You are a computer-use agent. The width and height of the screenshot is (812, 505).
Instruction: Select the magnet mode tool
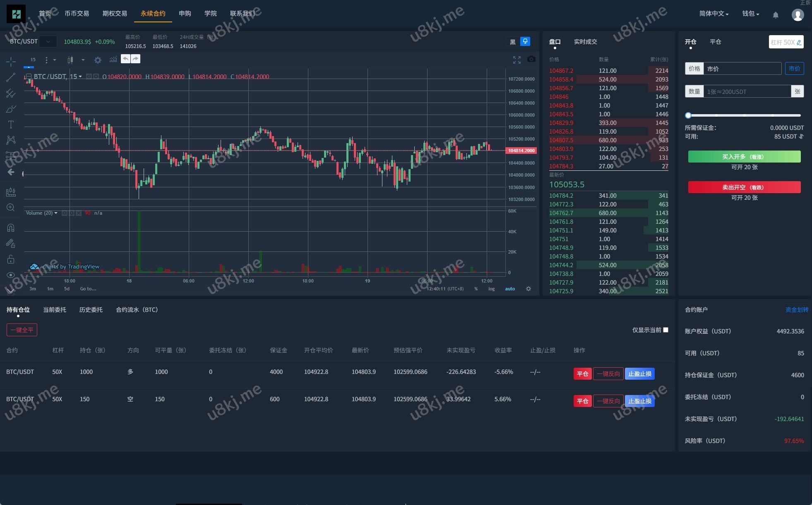(11, 227)
